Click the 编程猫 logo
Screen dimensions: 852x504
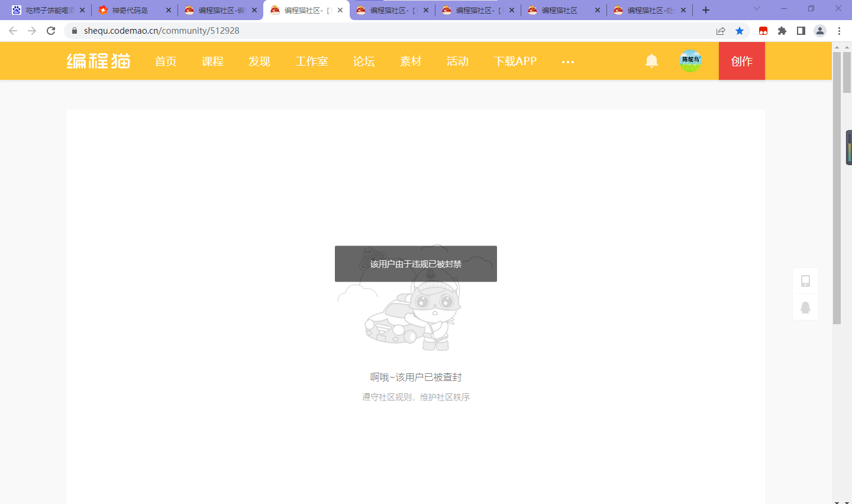coord(98,61)
